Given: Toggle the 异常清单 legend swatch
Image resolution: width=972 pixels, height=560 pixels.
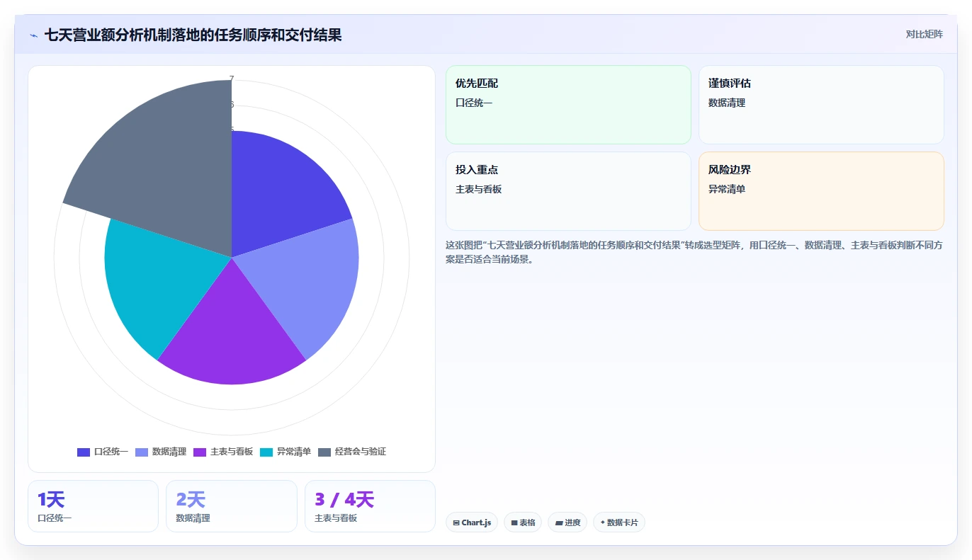Looking at the screenshot, I should click(x=266, y=452).
